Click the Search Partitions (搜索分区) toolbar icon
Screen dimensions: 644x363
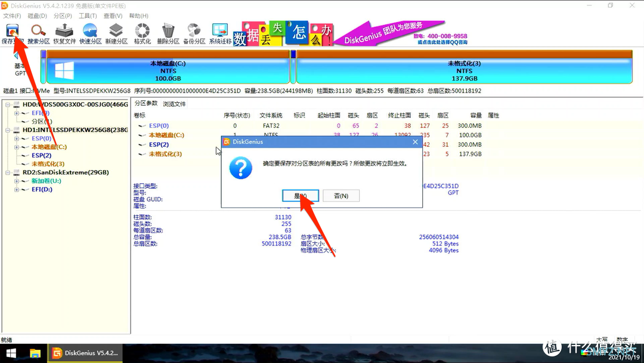pos(39,33)
